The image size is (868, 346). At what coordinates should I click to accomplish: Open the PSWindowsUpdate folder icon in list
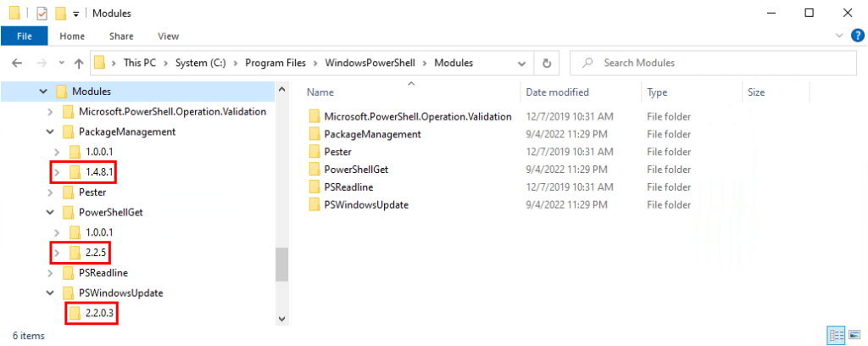point(315,205)
